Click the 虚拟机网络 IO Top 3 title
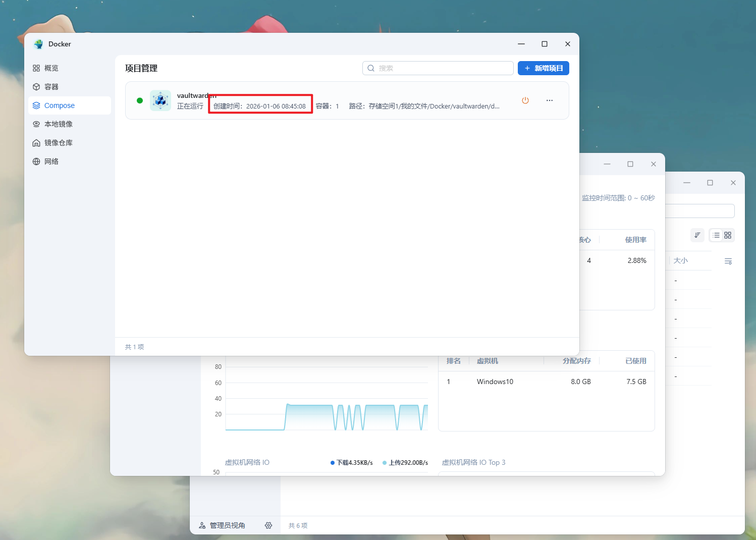 pos(473,462)
